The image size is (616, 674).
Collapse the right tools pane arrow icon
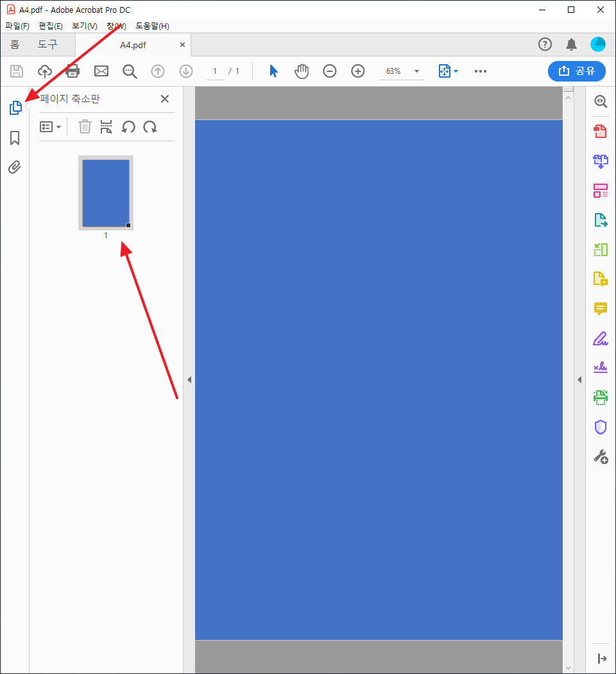[602, 659]
